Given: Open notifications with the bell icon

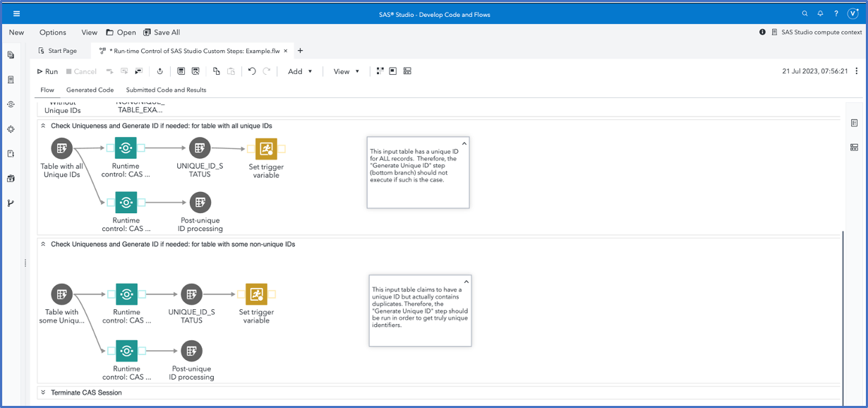Looking at the screenshot, I should click(819, 13).
